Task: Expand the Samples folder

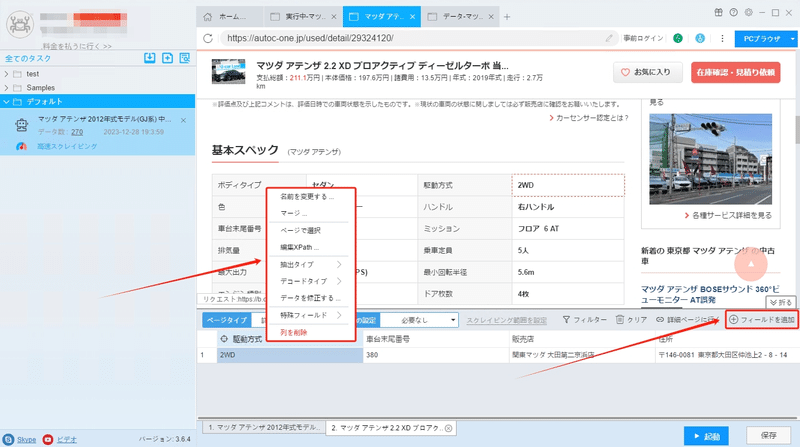Action: pyautogui.click(x=6, y=88)
